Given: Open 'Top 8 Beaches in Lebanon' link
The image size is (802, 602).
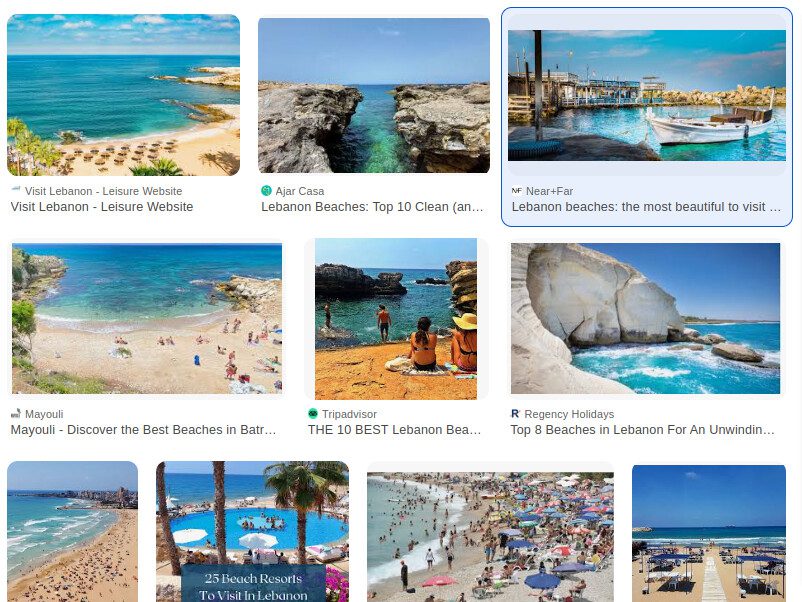Looking at the screenshot, I should tap(642, 430).
